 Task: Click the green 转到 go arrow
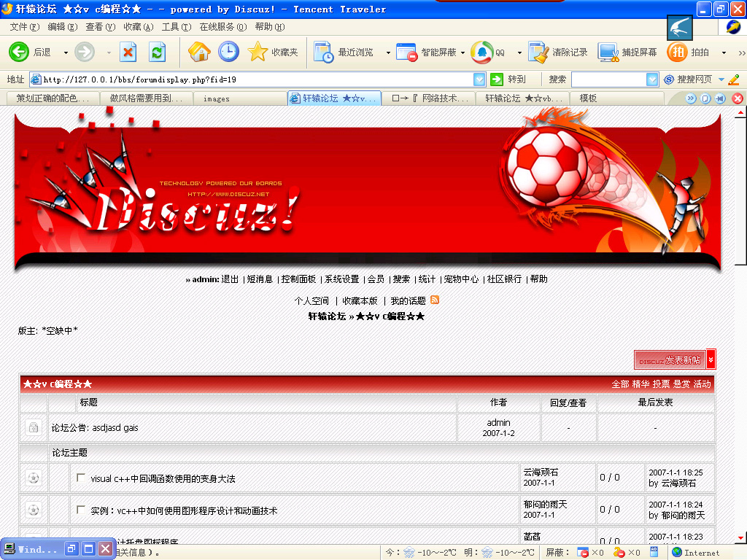pos(497,79)
